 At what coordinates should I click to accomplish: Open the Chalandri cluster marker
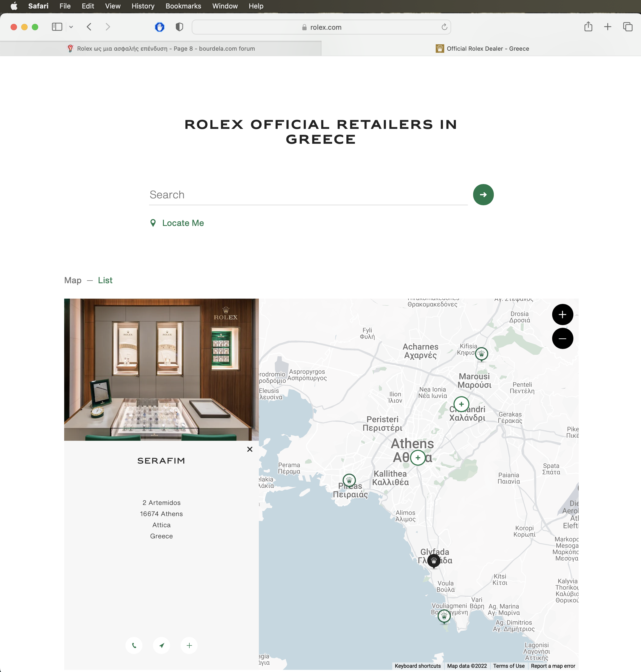tap(461, 404)
